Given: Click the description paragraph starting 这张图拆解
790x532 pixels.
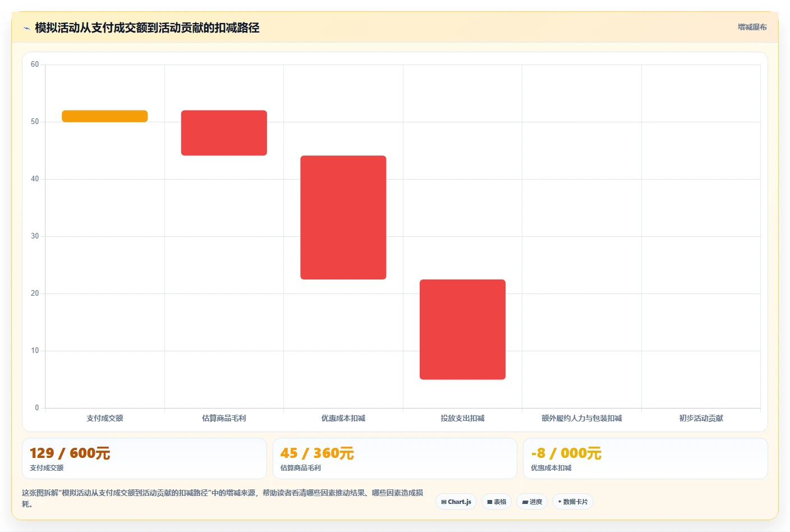Looking at the screenshot, I should coord(223,498).
